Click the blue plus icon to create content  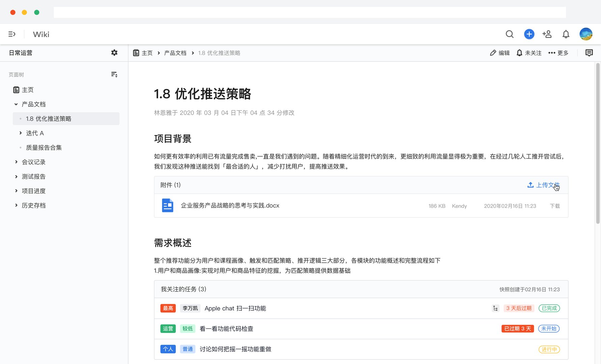pyautogui.click(x=529, y=34)
